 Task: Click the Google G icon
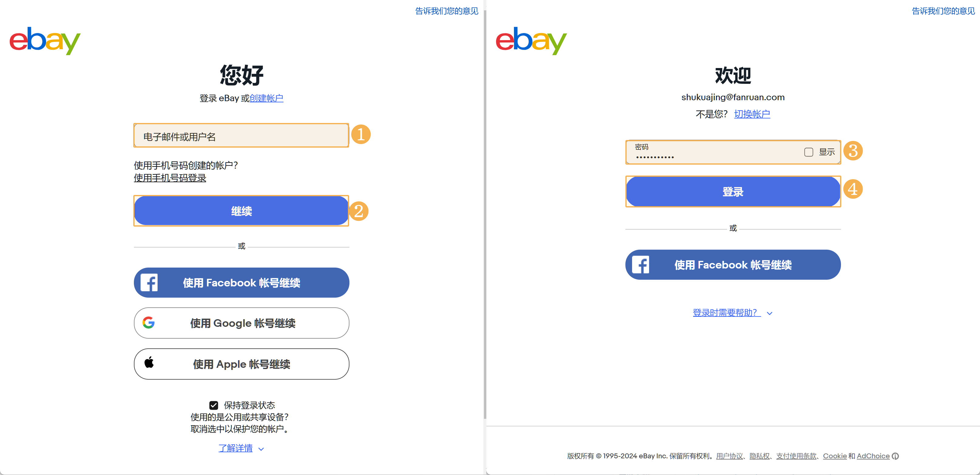coord(149,322)
